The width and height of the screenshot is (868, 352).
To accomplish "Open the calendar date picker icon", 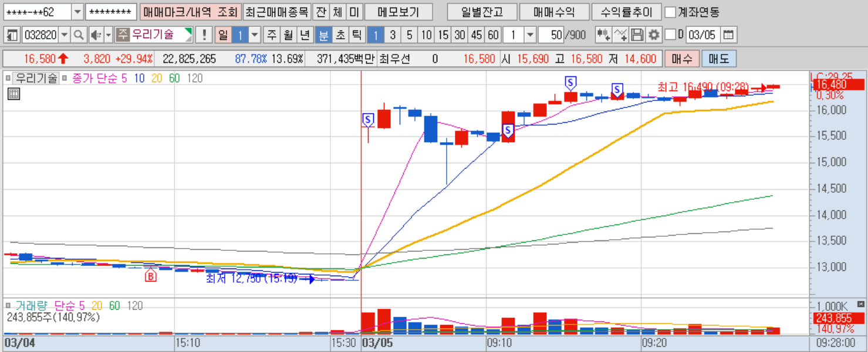I will click(728, 35).
